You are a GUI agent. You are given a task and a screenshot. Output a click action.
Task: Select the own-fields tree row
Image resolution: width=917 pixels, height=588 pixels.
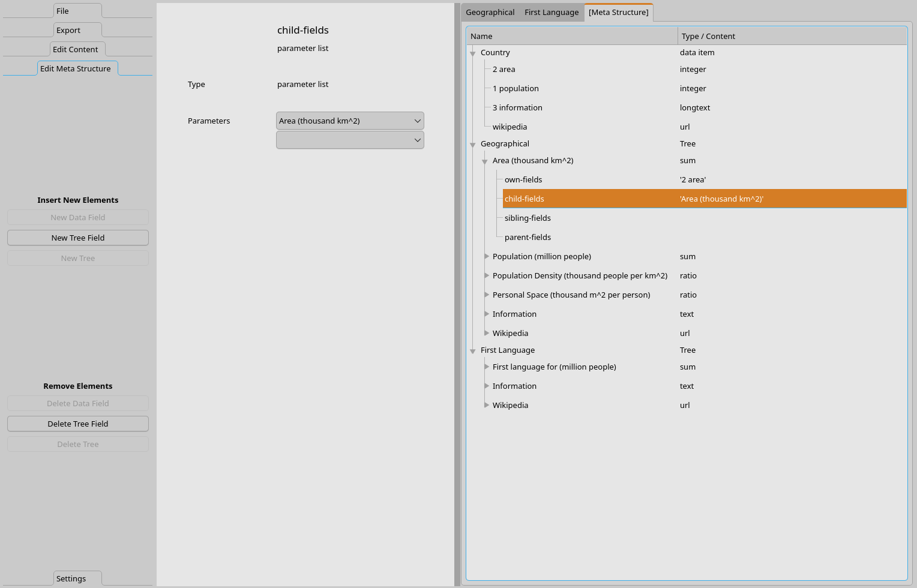[523, 179]
